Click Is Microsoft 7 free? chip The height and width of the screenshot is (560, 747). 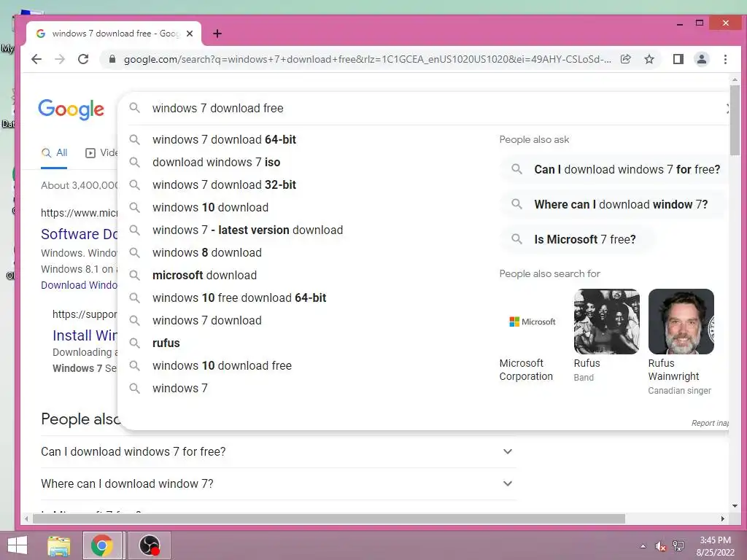578,239
